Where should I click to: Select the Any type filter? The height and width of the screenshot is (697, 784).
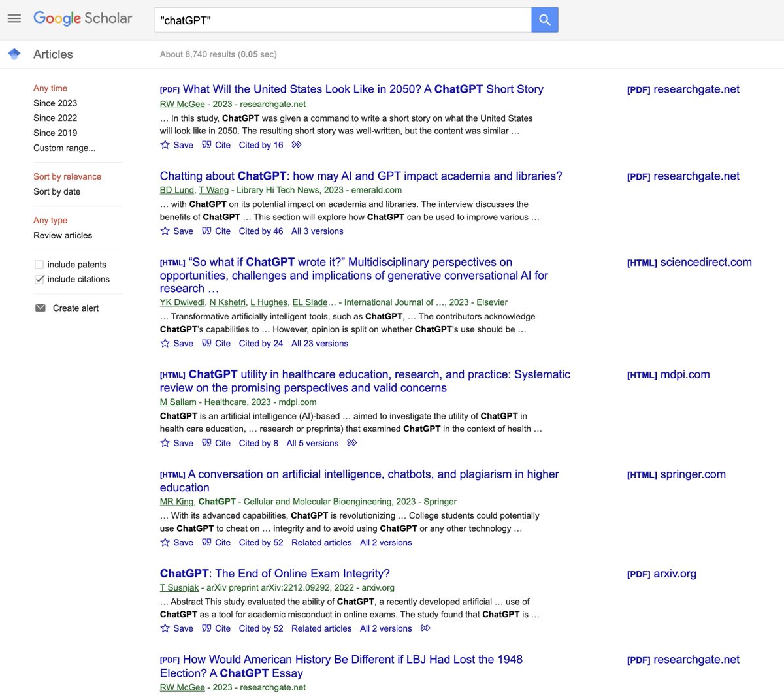click(x=50, y=220)
